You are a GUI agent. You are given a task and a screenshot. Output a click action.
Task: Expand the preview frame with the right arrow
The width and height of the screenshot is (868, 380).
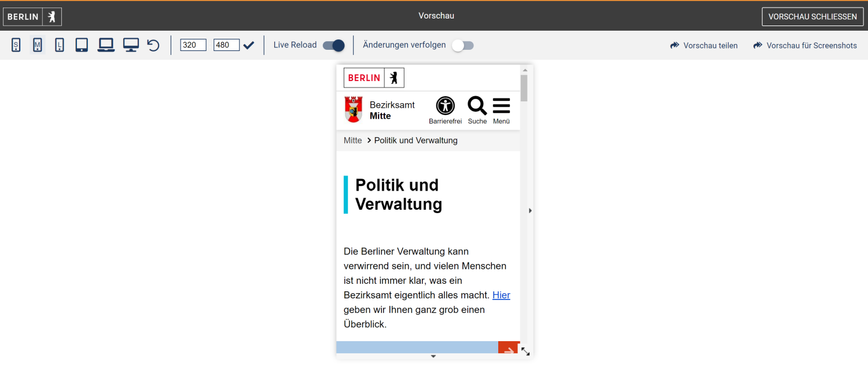coord(529,211)
